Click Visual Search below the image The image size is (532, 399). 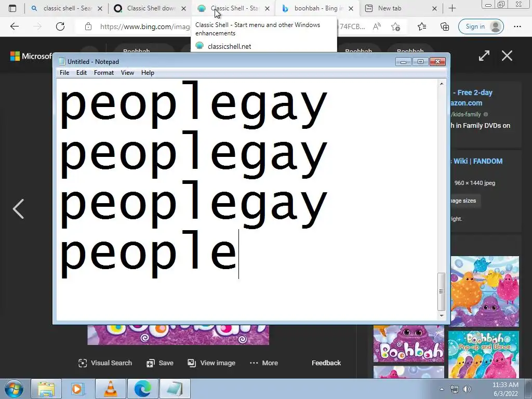(x=105, y=363)
